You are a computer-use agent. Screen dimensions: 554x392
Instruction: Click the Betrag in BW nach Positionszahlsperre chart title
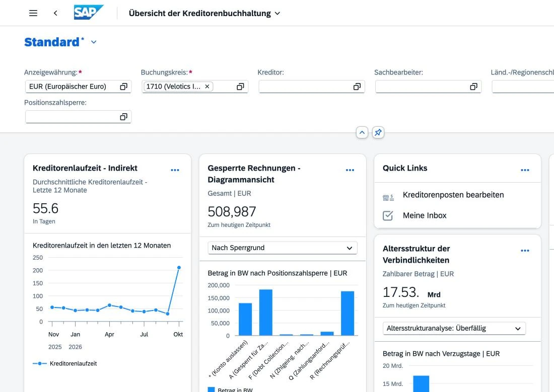click(x=278, y=273)
